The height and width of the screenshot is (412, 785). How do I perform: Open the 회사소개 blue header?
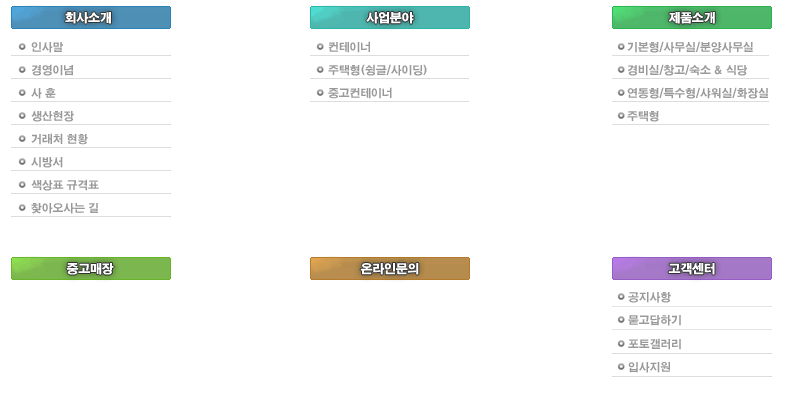coord(91,18)
